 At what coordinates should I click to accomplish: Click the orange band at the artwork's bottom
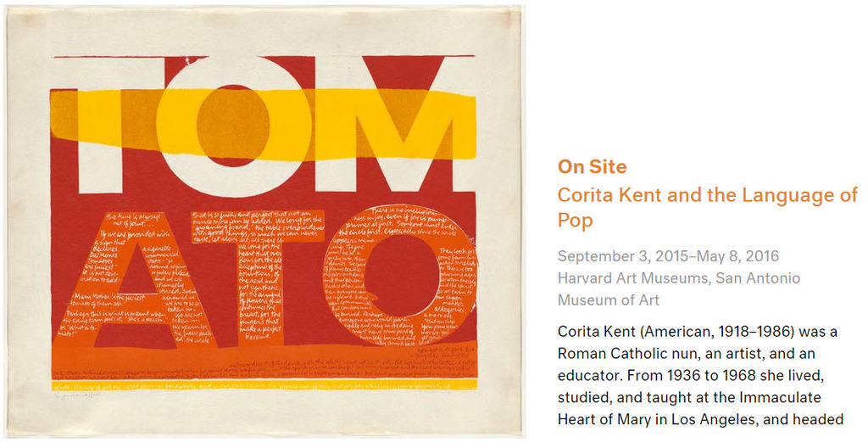(254, 361)
